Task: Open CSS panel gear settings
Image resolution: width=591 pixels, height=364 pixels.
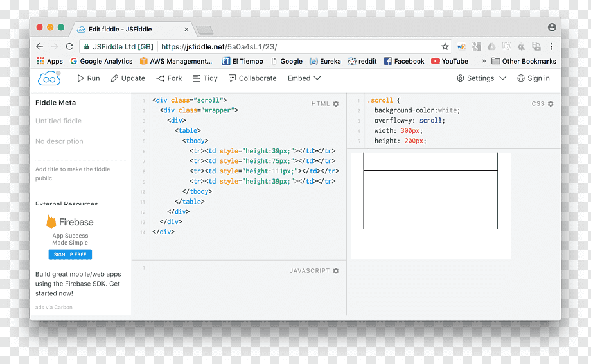Action: coord(551,103)
